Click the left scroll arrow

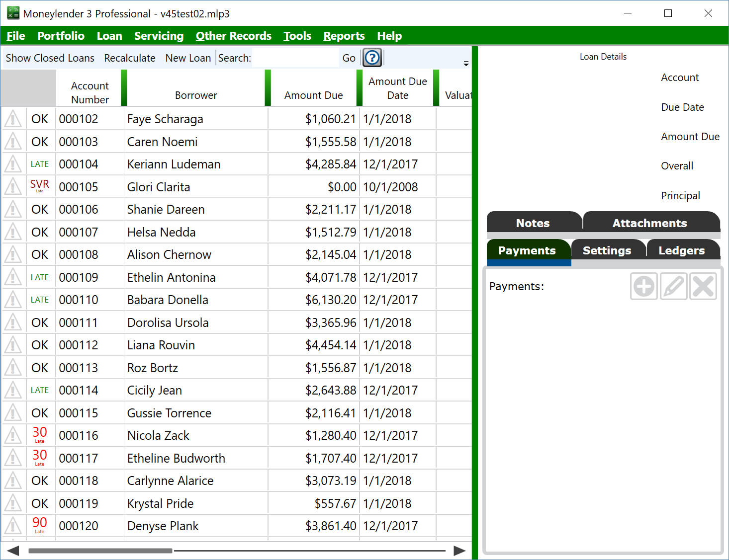click(12, 551)
